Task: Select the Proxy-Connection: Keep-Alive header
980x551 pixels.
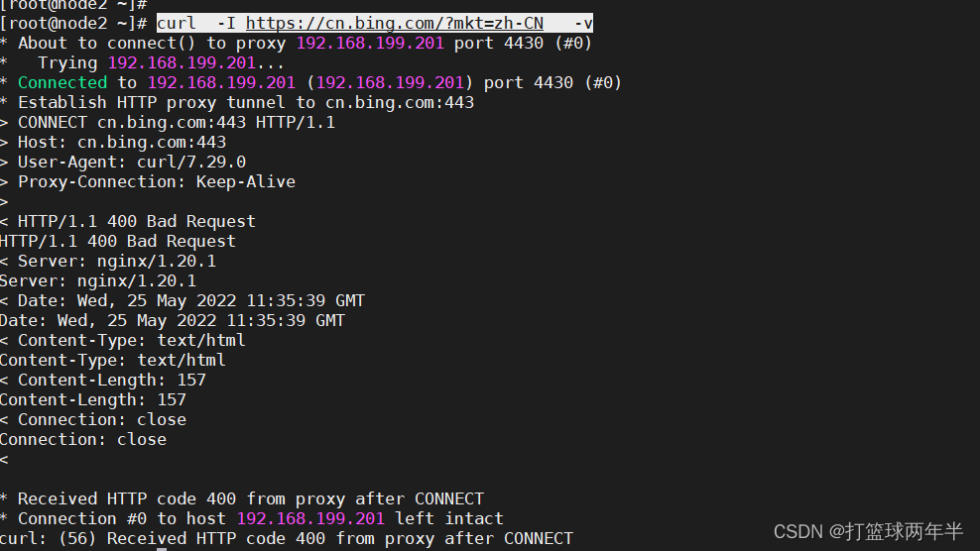Action: pos(148,181)
